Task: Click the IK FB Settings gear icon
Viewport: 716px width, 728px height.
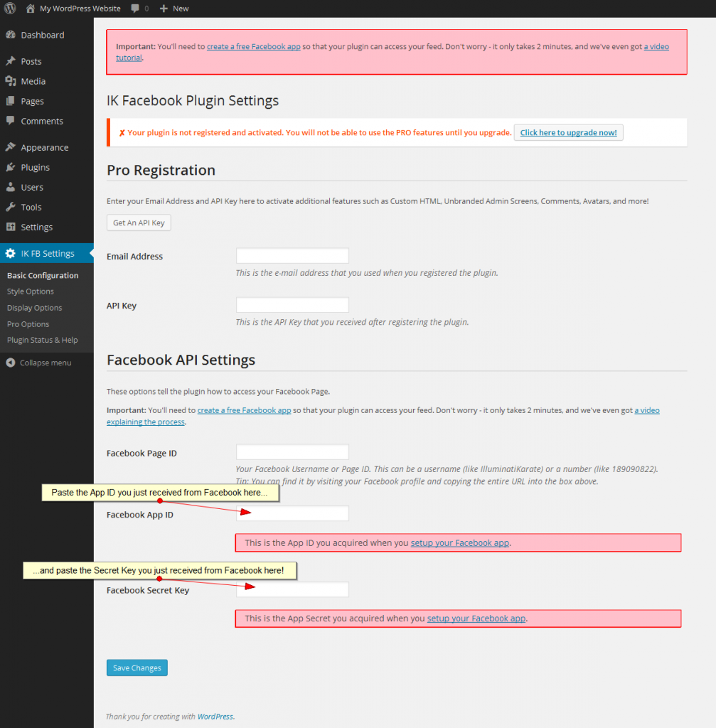Action: pyautogui.click(x=10, y=253)
